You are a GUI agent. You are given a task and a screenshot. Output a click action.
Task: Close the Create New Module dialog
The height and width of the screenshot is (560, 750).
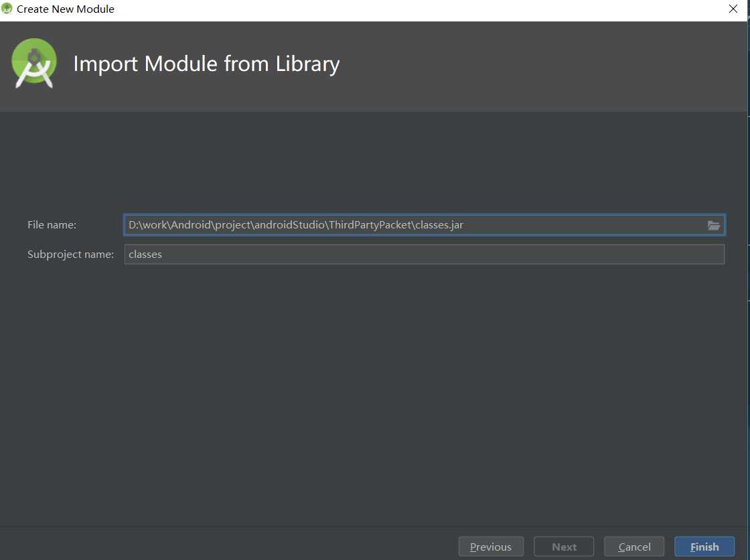click(x=733, y=9)
